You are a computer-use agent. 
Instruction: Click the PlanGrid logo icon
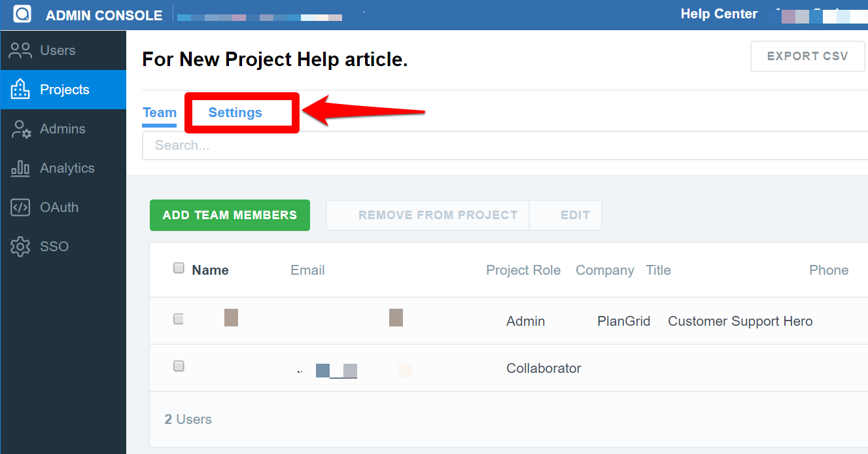(22, 14)
